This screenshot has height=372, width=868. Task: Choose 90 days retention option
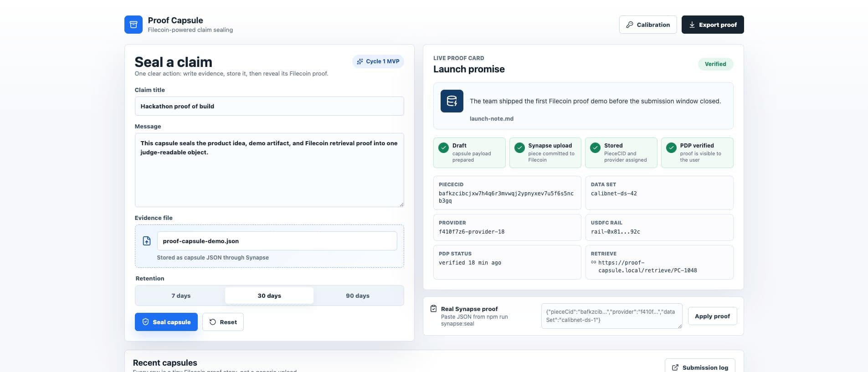pyautogui.click(x=358, y=296)
